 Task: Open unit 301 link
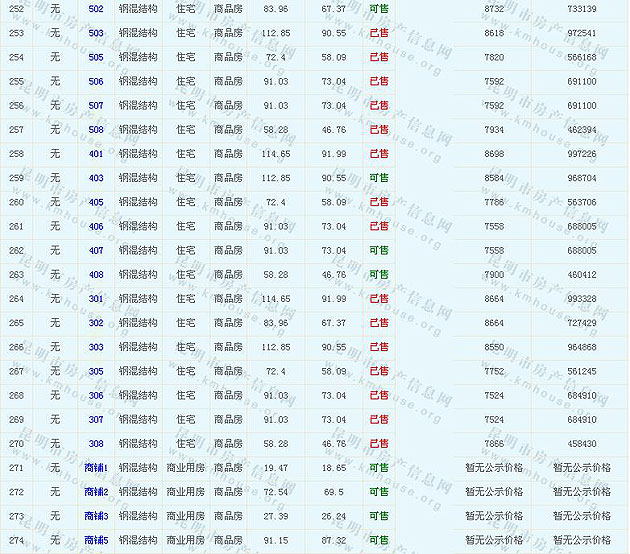[96, 299]
